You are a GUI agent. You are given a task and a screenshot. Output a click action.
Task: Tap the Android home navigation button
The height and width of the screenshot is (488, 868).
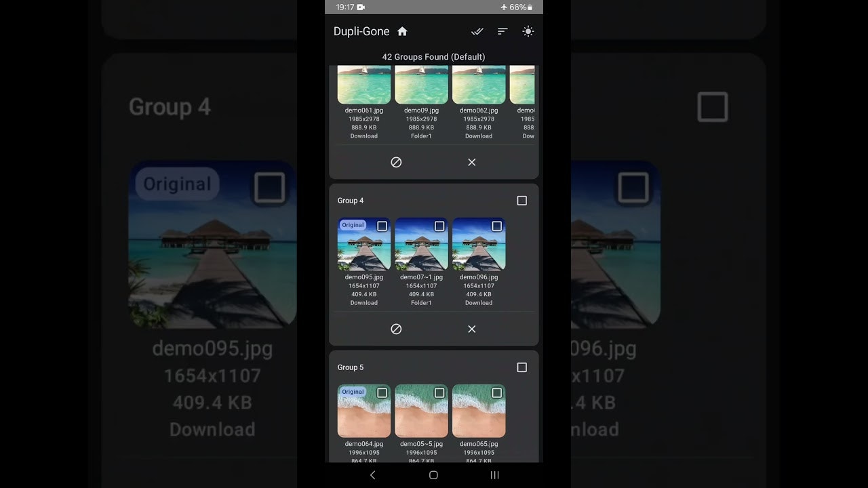433,475
